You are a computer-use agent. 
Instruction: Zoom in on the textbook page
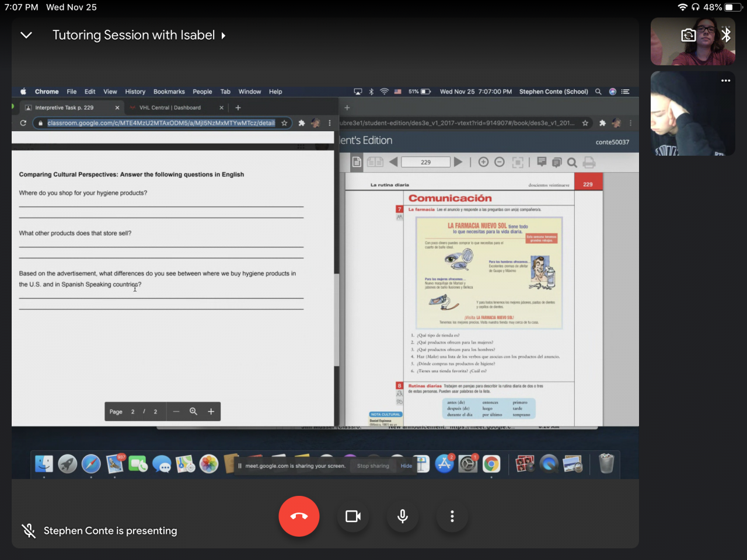click(x=483, y=162)
